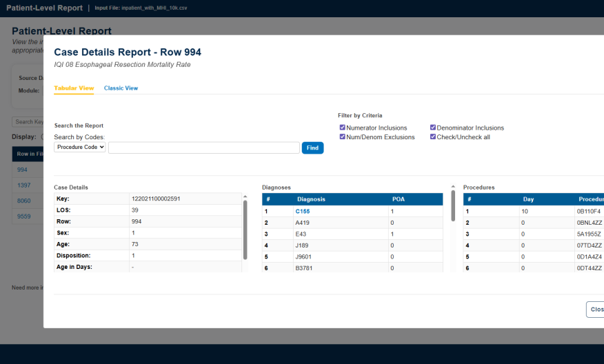The height and width of the screenshot is (364, 604).
Task: Select diagnosis row A419
Action: click(303, 223)
